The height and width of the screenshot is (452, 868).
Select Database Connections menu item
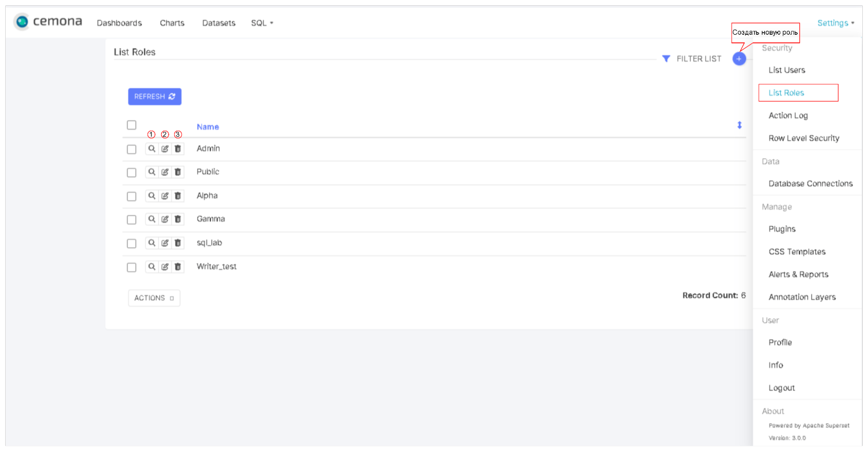[810, 183]
